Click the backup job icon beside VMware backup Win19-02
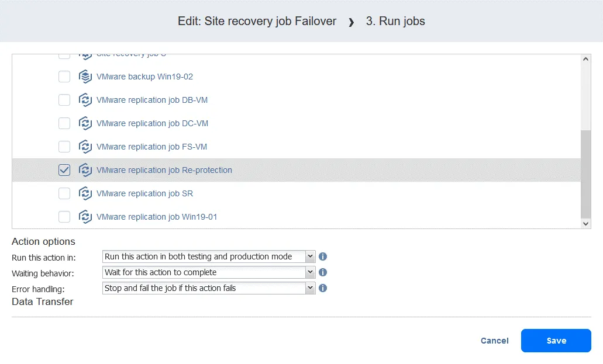The height and width of the screenshot is (364, 603). point(85,76)
